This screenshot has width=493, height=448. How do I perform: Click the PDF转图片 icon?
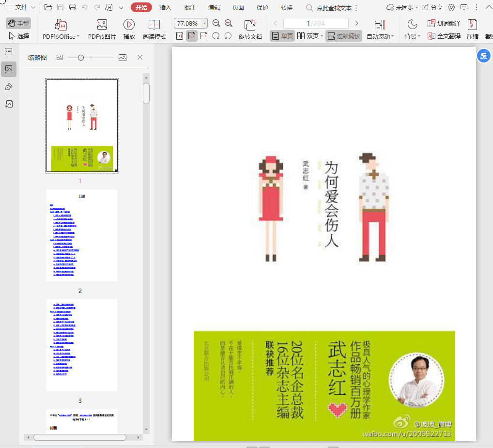tap(102, 25)
